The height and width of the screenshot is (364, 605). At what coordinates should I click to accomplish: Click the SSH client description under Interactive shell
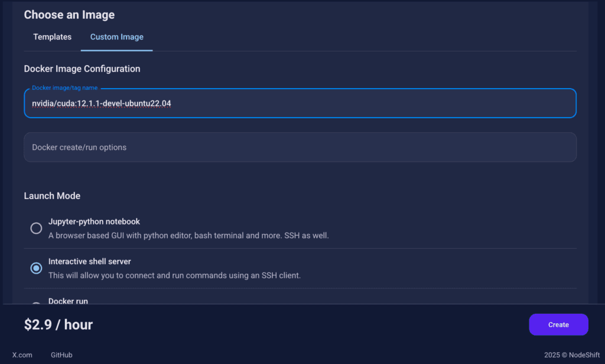[x=174, y=275]
